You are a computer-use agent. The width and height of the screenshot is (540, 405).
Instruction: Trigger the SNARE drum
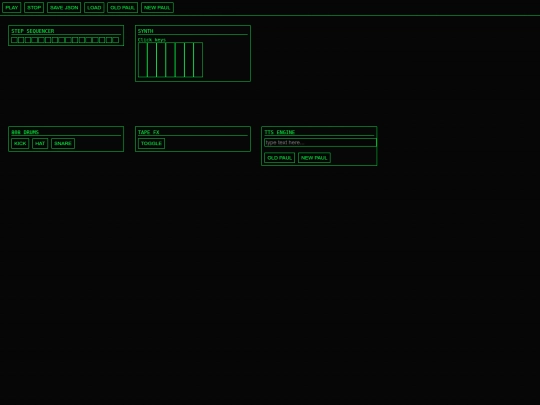pyautogui.click(x=63, y=143)
